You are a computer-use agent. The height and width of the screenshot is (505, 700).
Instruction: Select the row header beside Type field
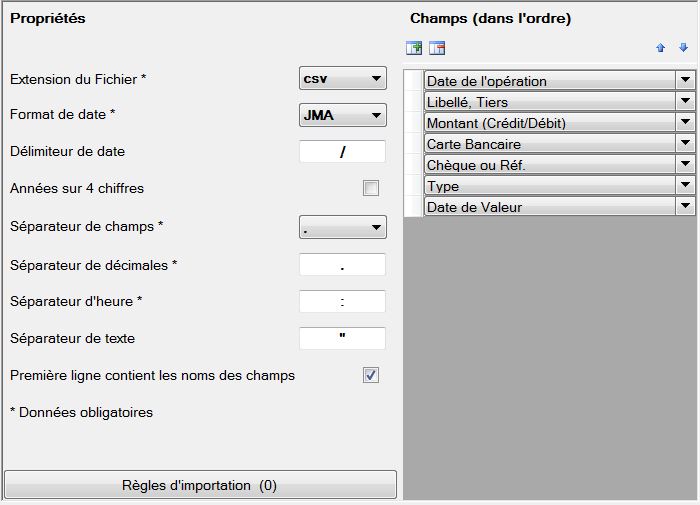click(x=413, y=185)
